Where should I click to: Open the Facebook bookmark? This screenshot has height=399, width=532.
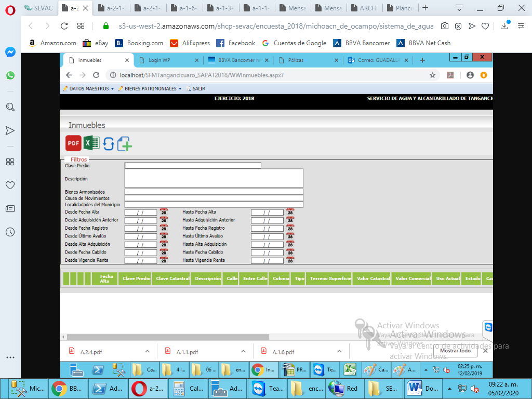236,43
